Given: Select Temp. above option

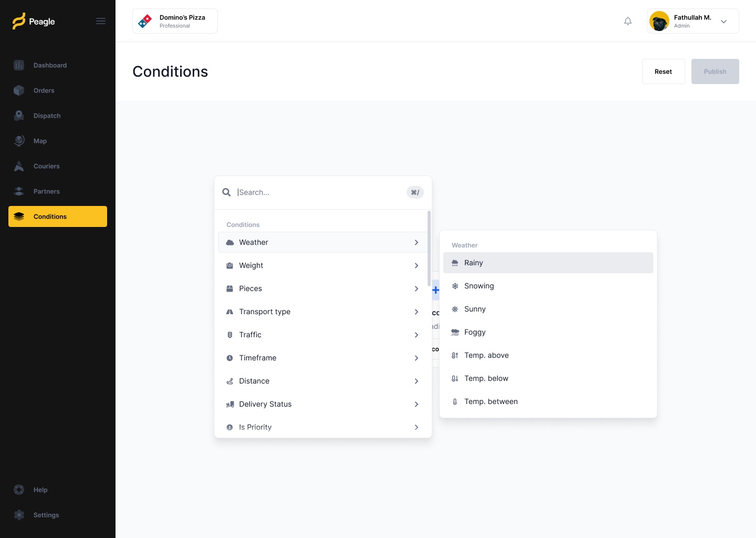Looking at the screenshot, I should [548, 355].
